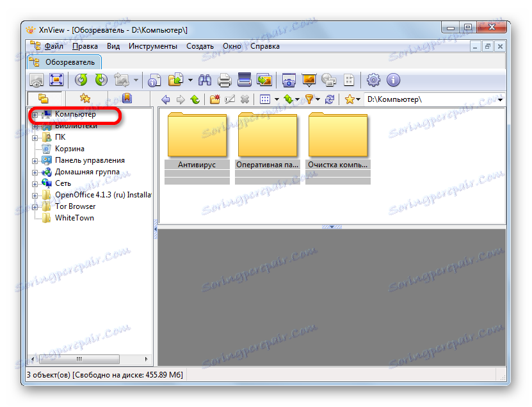Image resolution: width=532 pixels, height=407 pixels.
Task: Refresh the folder view
Action: coord(330,99)
